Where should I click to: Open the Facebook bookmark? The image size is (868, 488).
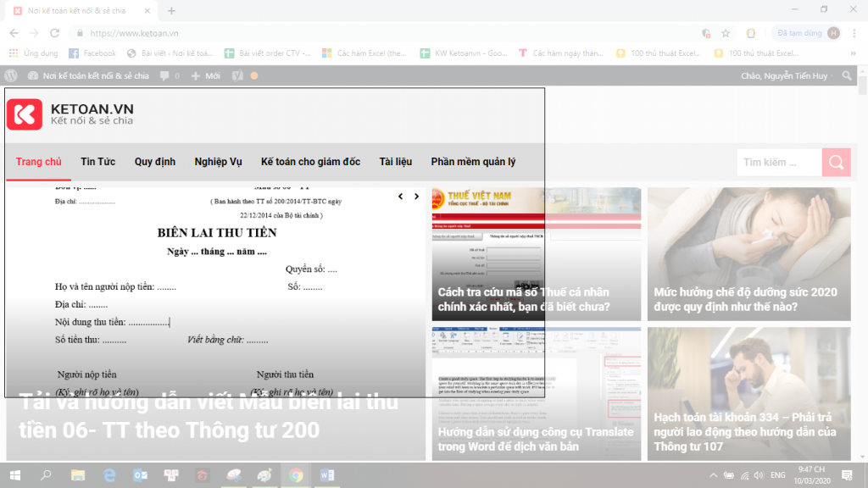pyautogui.click(x=92, y=53)
